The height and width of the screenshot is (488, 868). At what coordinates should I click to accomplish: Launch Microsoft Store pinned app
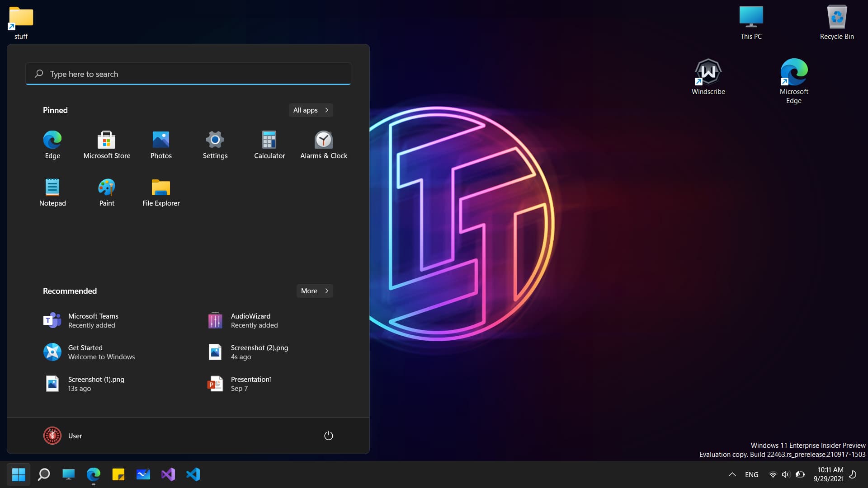pyautogui.click(x=107, y=145)
